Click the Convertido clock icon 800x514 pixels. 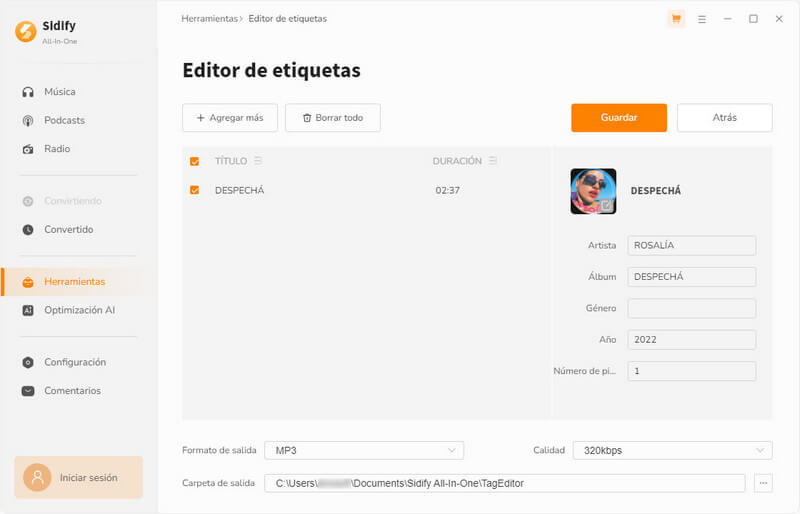point(28,230)
